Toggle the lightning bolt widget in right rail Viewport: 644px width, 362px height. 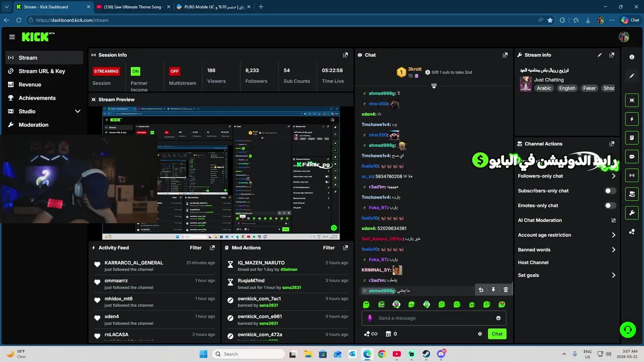tap(632, 119)
